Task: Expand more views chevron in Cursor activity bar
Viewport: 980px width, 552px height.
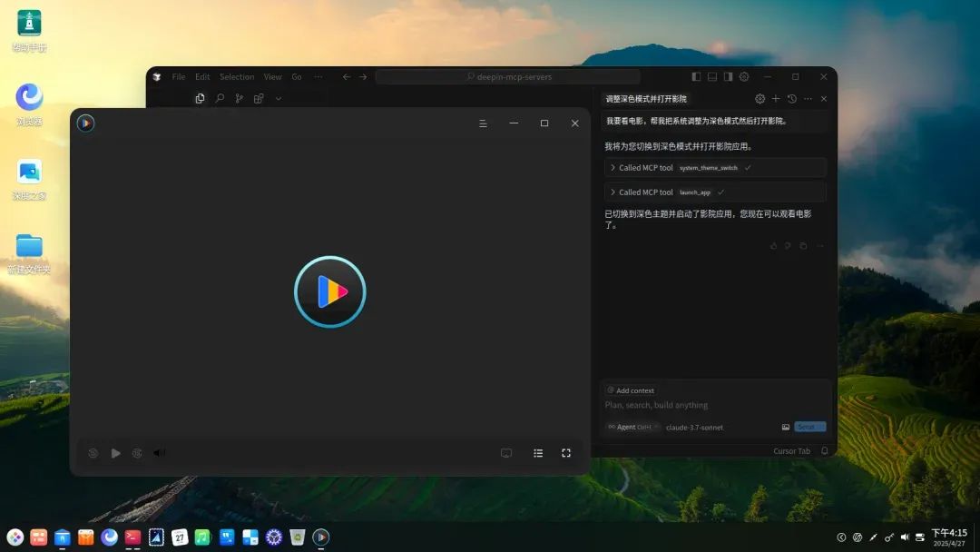Action: coord(279,98)
